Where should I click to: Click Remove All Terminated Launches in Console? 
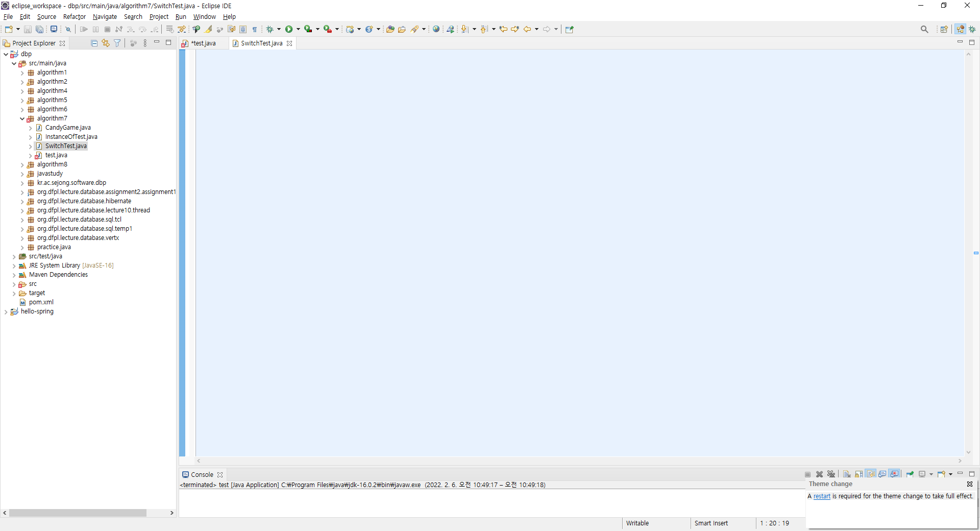[x=831, y=474]
